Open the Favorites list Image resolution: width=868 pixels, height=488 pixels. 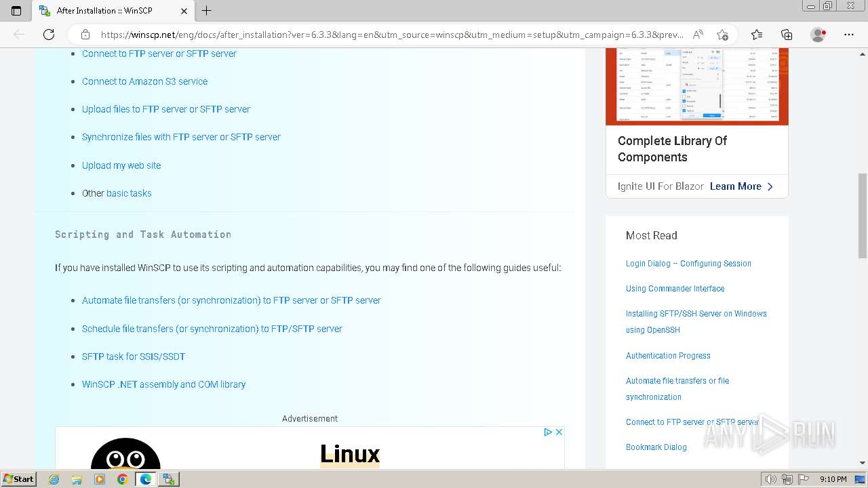point(757,35)
